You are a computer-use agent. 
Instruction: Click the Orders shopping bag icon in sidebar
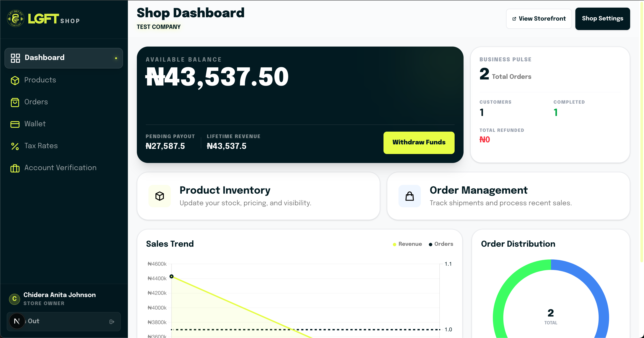click(15, 102)
